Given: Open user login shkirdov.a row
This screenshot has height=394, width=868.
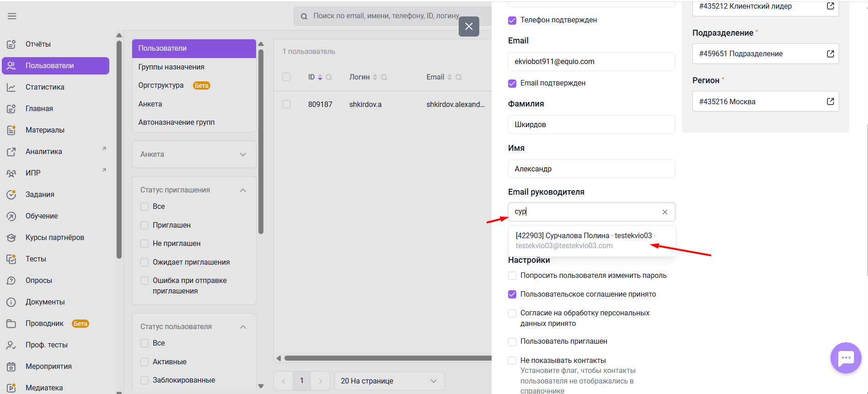Looking at the screenshot, I should (365, 105).
